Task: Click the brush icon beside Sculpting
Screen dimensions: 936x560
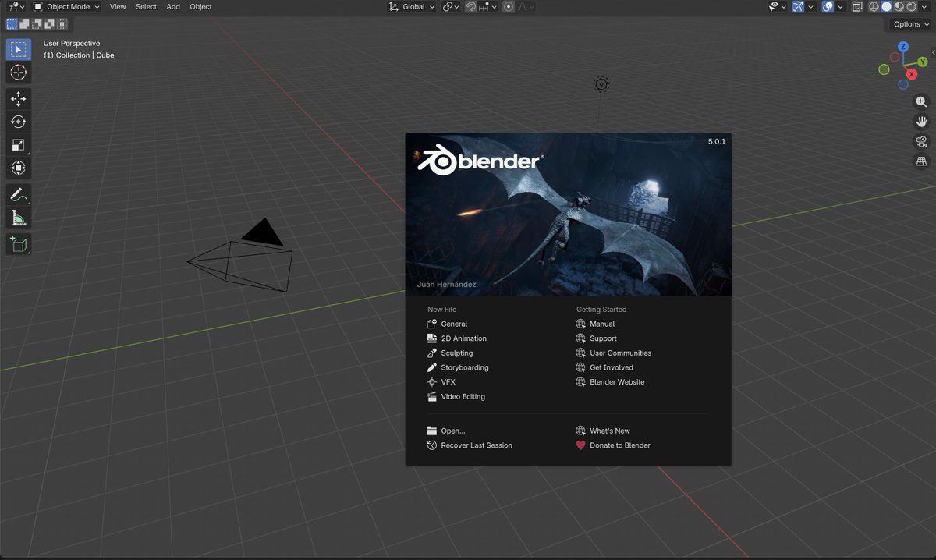Action: 432,353
